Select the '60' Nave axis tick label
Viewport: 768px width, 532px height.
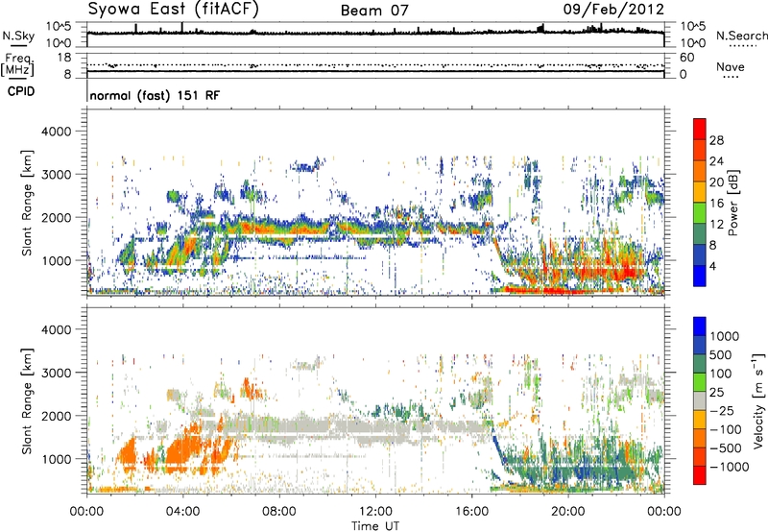pos(686,58)
